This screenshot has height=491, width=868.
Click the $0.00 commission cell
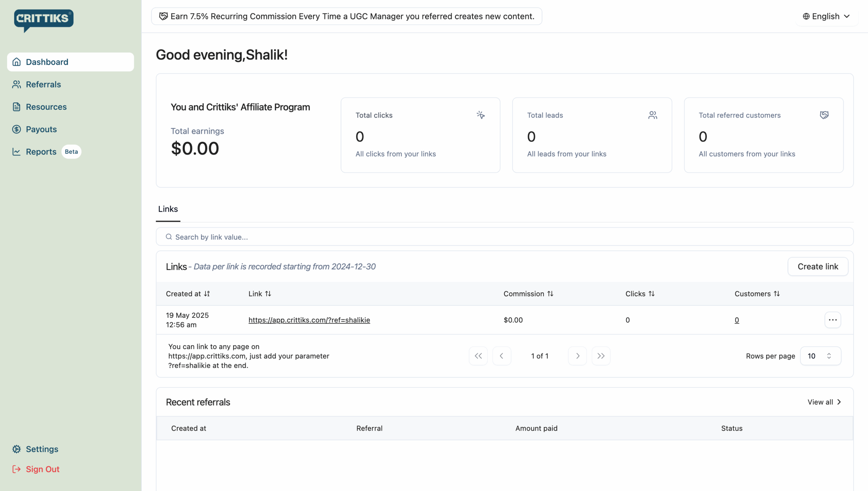tap(513, 320)
